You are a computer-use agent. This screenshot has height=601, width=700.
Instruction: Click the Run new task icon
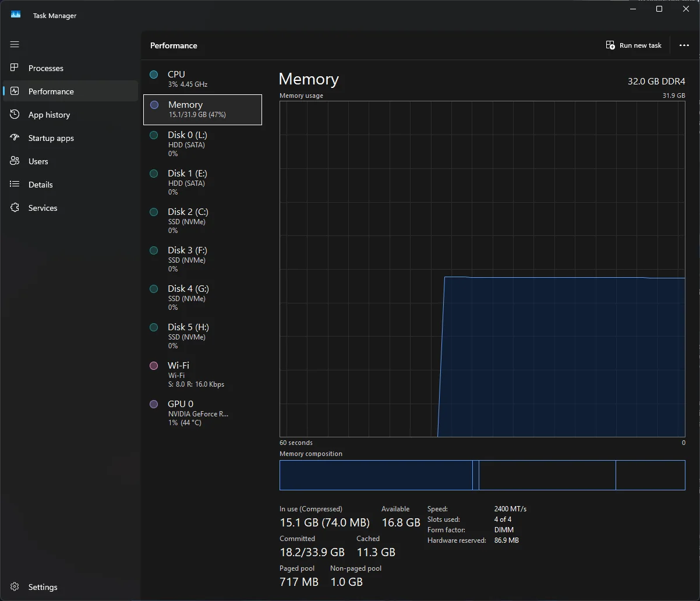[x=610, y=45]
